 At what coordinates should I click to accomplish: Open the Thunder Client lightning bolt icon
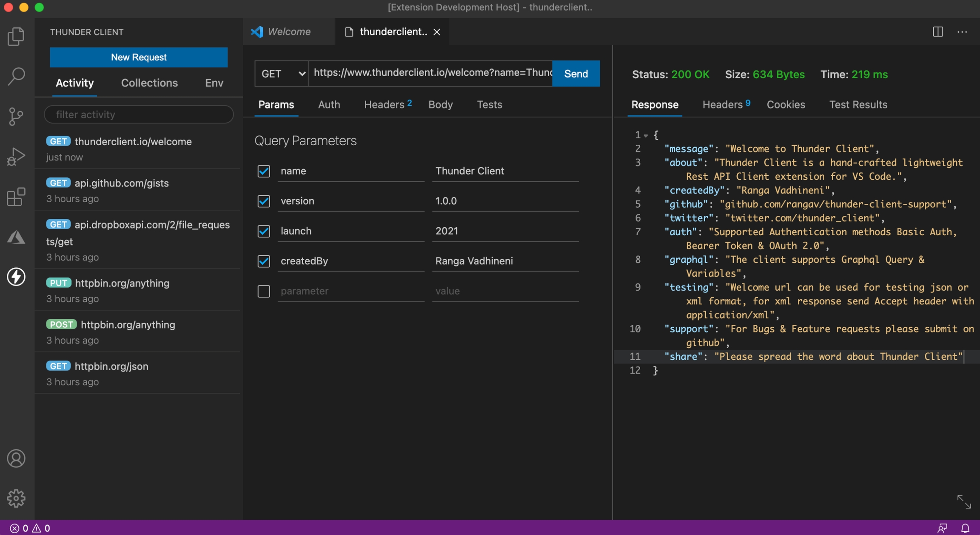(x=16, y=277)
